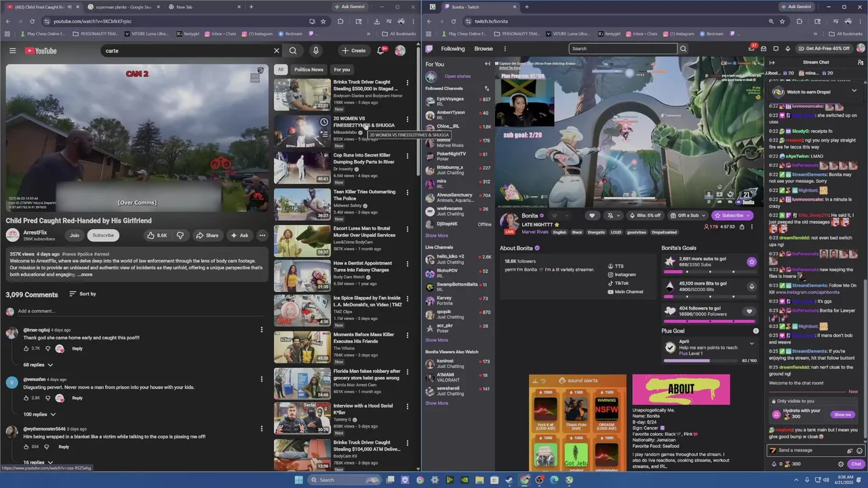Open options for Brinks $500,000 video

pos(408,83)
